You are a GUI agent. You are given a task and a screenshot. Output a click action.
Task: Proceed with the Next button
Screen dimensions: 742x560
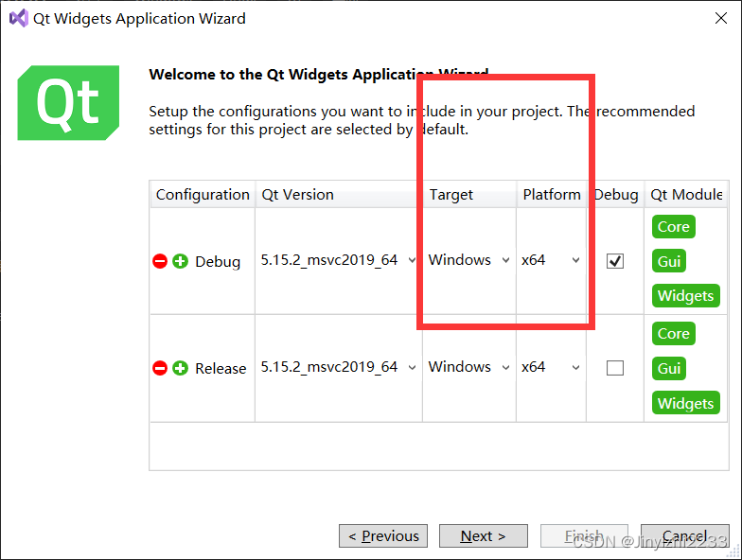[483, 535]
